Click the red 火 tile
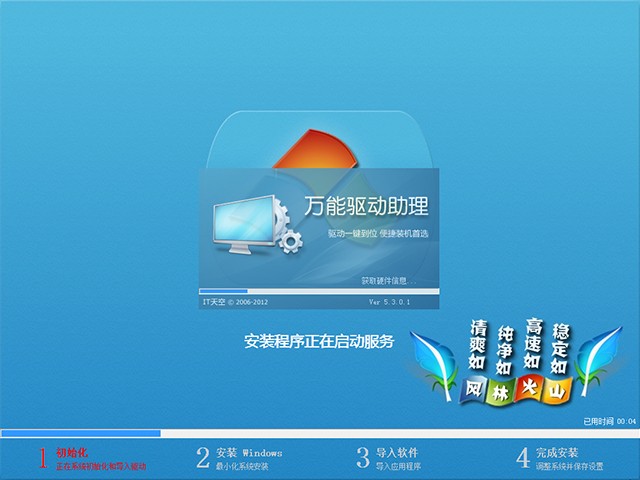This screenshot has height=480, width=640. (529, 387)
